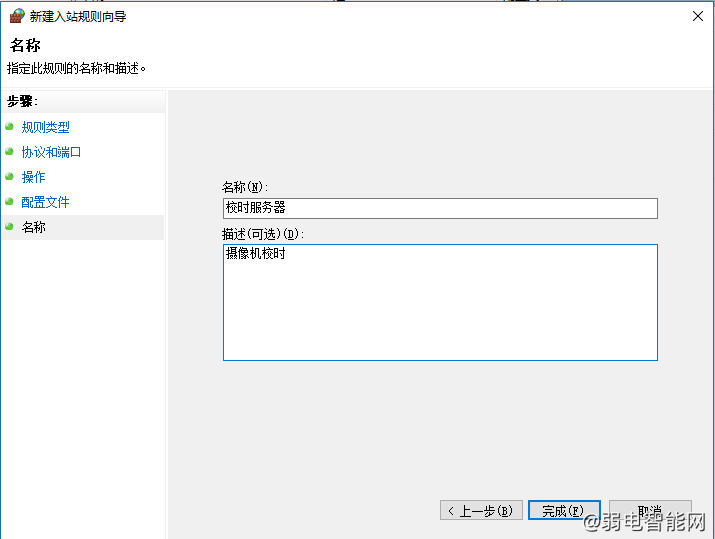Click green bullet beside 操作

(x=9, y=176)
